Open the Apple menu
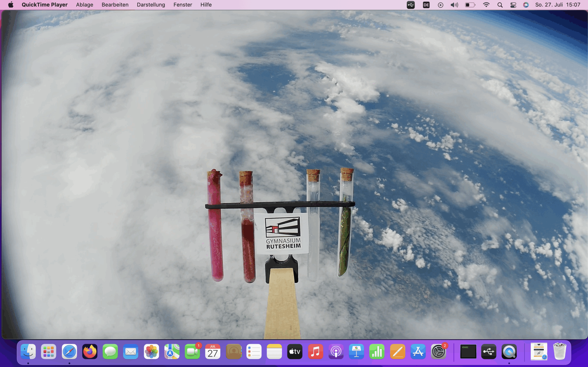Viewport: 588px width, 367px height. point(11,5)
